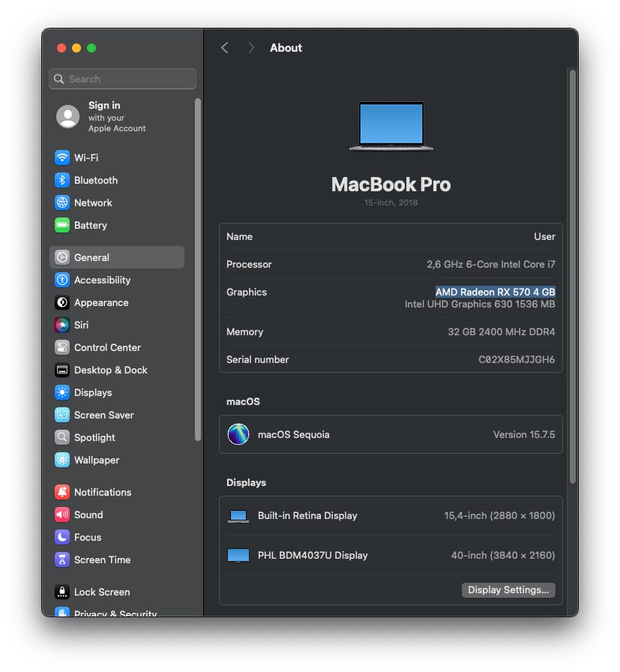
Task: Open Bluetooth settings icon
Action: [x=62, y=181]
